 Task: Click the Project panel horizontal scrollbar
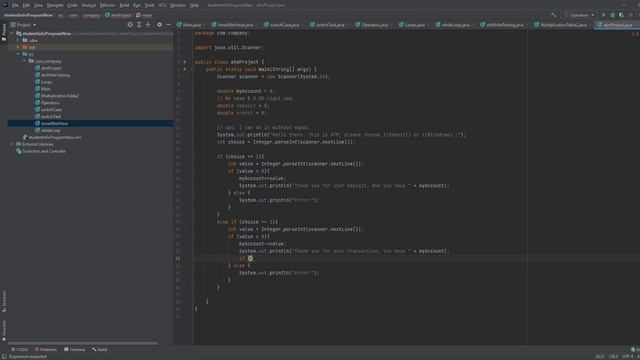point(82,343)
